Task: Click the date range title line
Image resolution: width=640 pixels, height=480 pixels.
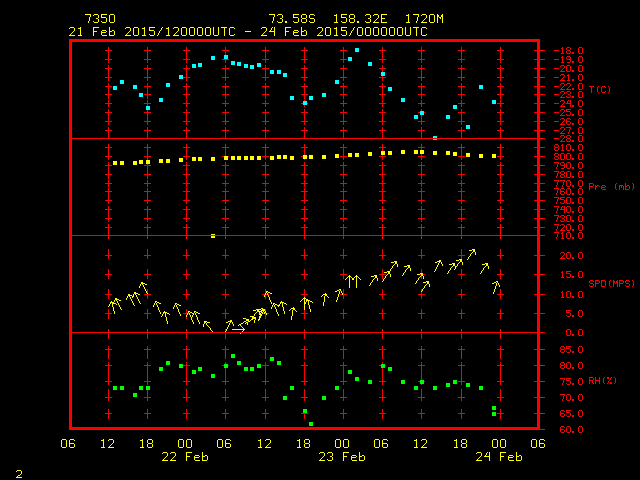Action: [x=248, y=32]
